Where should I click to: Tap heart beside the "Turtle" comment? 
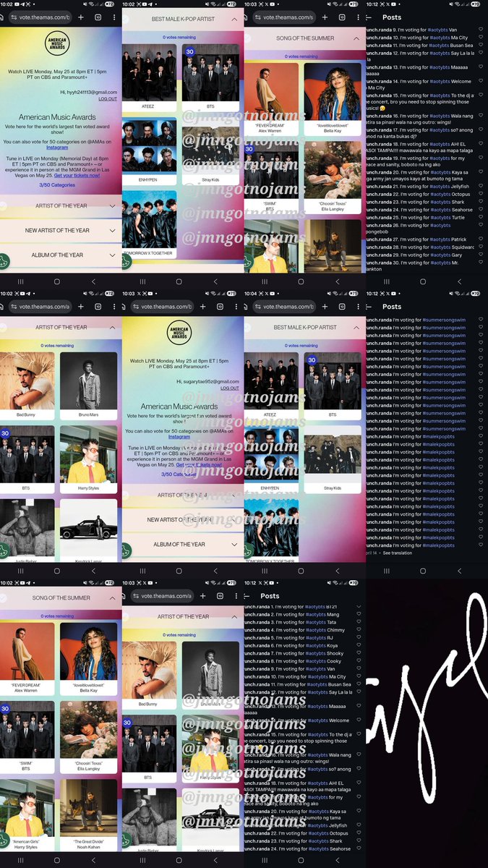(481, 217)
